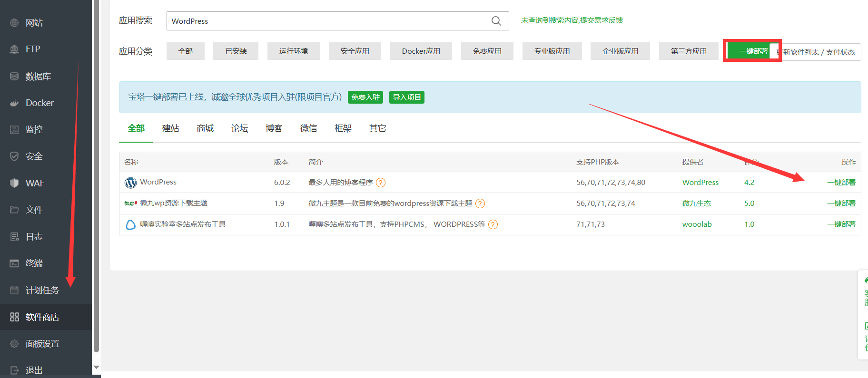Open the wooolab provider link
This screenshot has height=378, width=868.
tap(697, 224)
